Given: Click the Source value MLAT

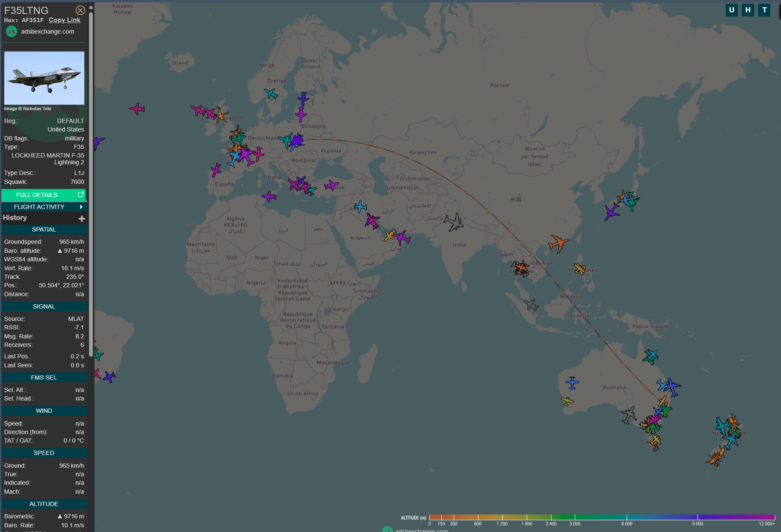Looking at the screenshot, I should (x=76, y=319).
